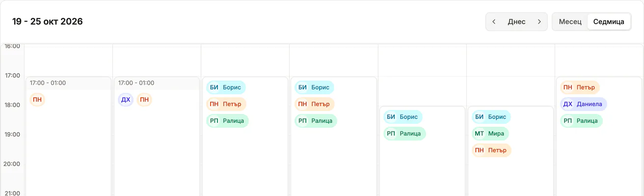Screen dimensions: 644x196
Task: Open Tuesday 17:00 - 01:00 shift header
Action: (157, 83)
